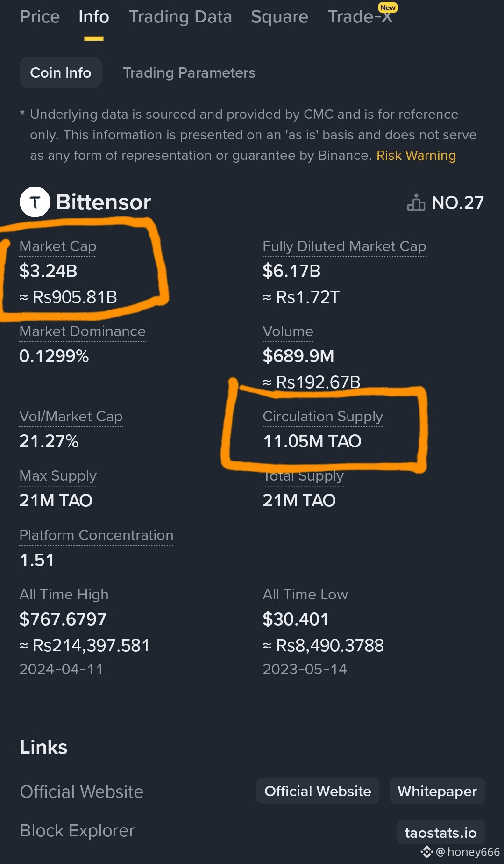
Task: Open the Risk Warning link
Action: 416,155
